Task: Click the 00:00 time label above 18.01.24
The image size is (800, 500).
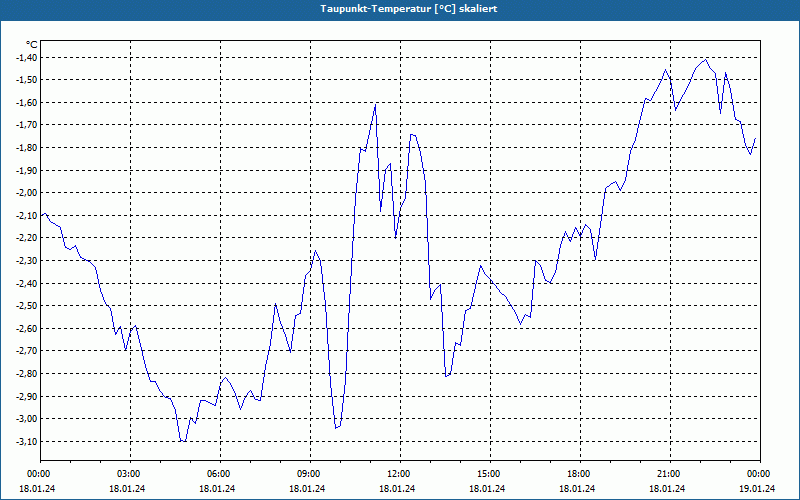Action: click(x=37, y=474)
